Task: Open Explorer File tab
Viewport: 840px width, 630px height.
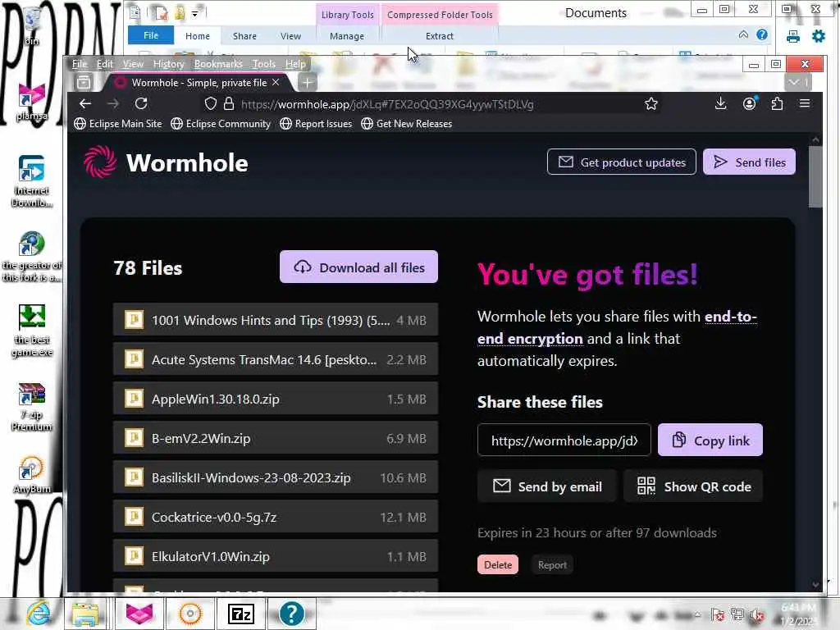Action: click(x=151, y=35)
